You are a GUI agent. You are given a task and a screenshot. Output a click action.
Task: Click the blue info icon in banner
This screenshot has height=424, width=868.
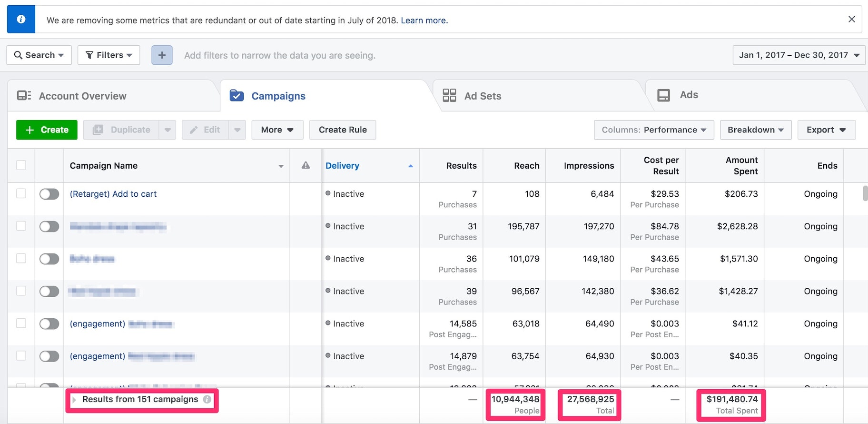[x=21, y=20]
